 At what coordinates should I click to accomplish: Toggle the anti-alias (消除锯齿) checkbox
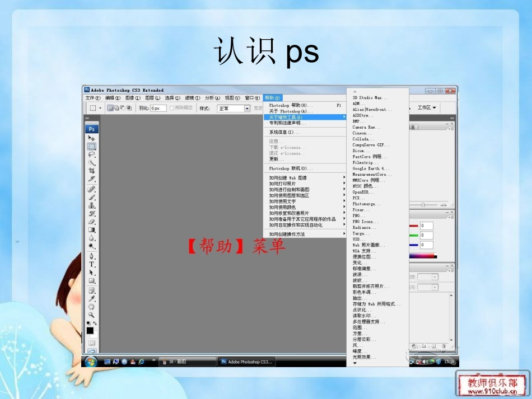point(172,108)
